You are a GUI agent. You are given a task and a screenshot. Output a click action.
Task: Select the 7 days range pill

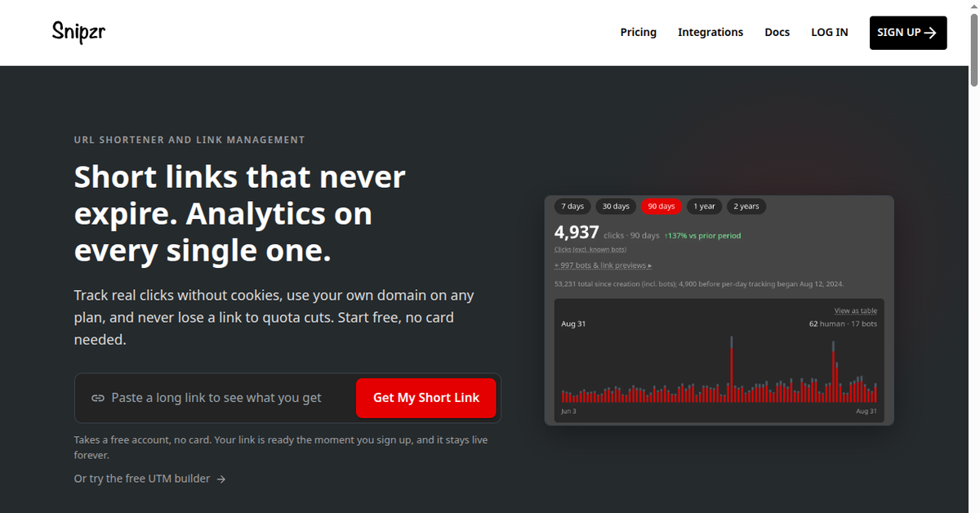[572, 206]
